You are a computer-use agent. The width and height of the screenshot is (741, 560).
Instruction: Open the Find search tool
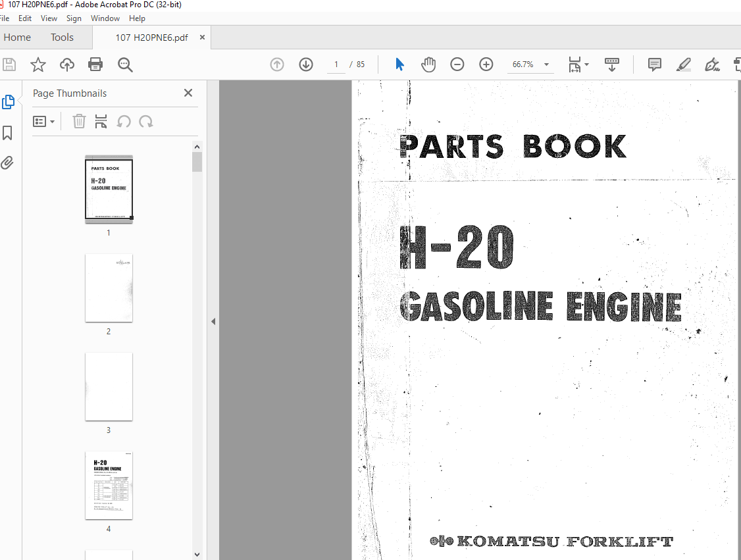[125, 64]
